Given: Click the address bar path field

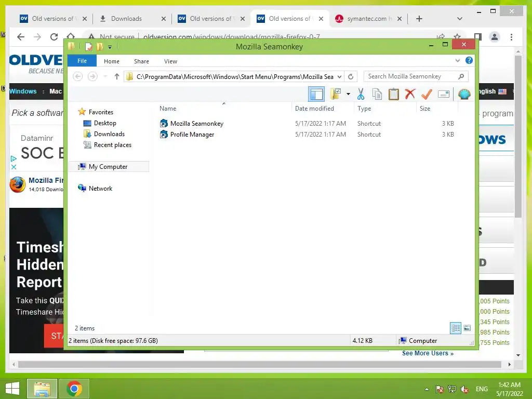Looking at the screenshot, I should [234, 77].
